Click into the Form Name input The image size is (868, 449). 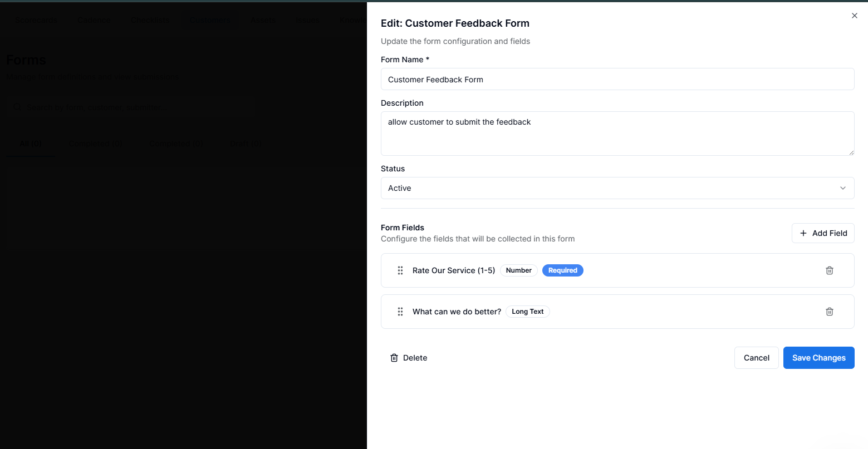point(617,79)
